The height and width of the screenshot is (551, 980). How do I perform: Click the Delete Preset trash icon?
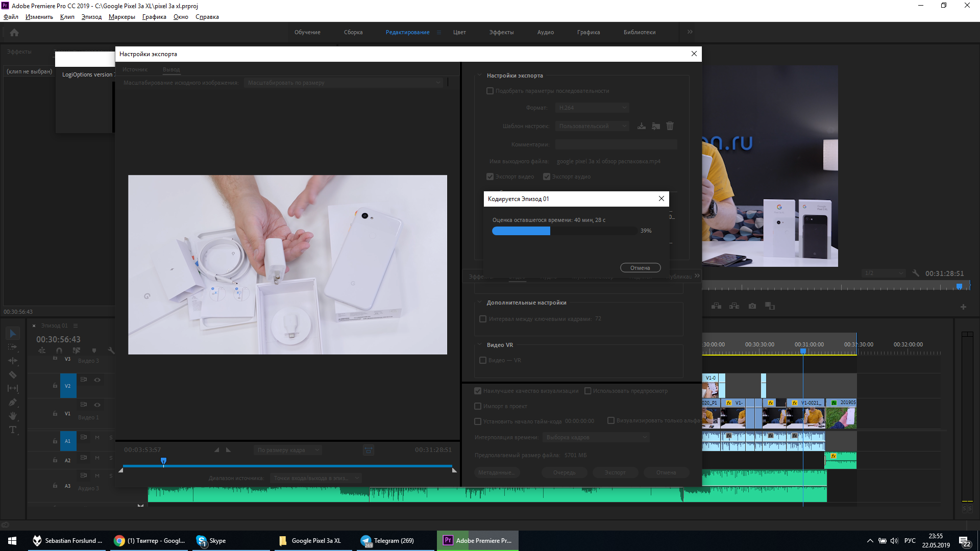pos(670,126)
